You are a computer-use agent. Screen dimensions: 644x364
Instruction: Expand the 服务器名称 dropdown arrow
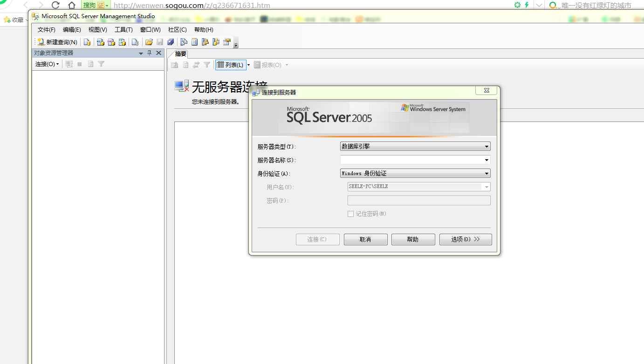(x=487, y=160)
